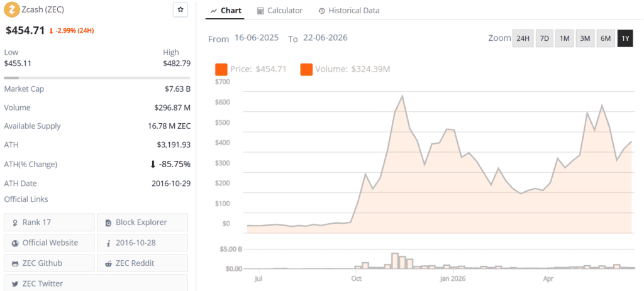Set chart zoom to 3M

[x=585, y=38]
